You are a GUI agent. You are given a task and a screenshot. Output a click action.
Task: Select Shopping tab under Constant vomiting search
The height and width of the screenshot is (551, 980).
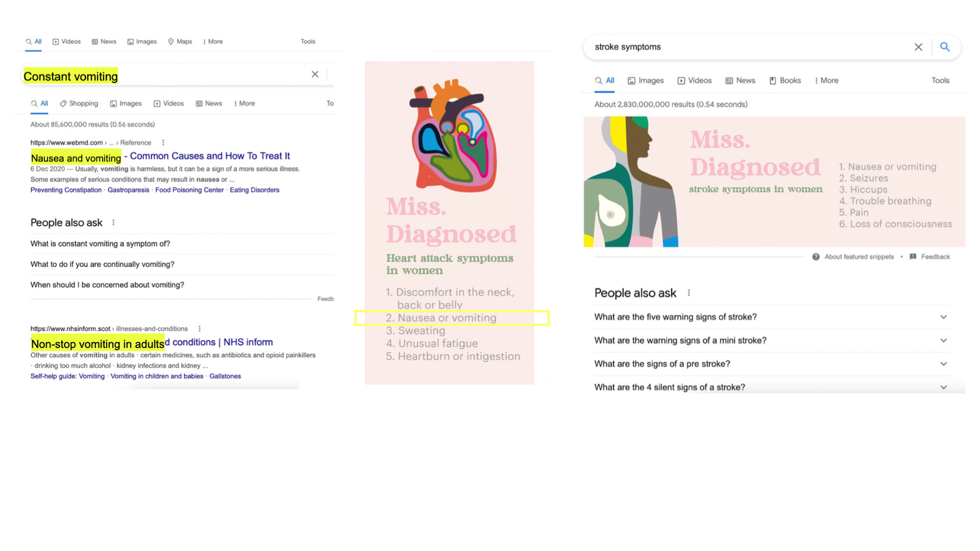pos(79,104)
